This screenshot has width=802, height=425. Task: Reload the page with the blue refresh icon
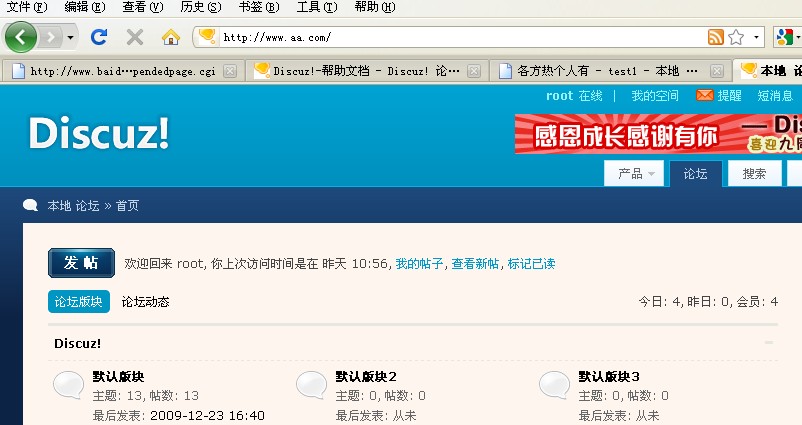[x=99, y=37]
